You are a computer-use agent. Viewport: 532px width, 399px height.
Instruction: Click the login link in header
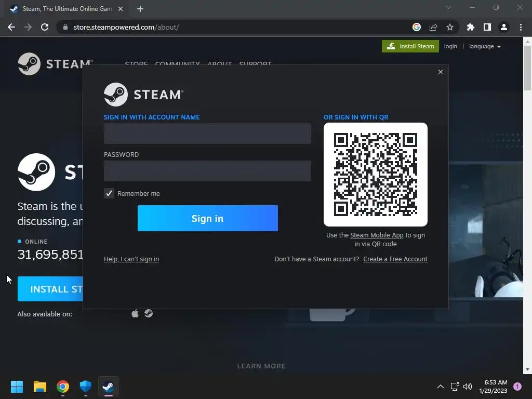(x=450, y=46)
